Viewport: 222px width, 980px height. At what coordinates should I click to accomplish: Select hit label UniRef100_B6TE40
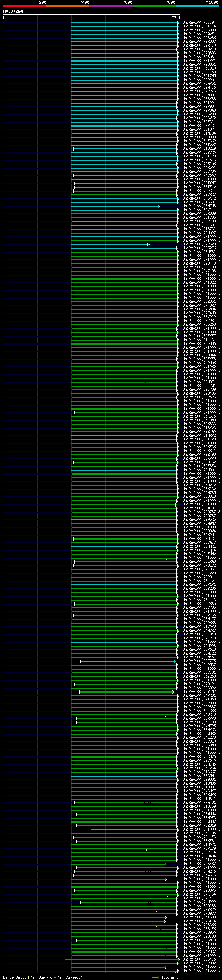coord(199,187)
